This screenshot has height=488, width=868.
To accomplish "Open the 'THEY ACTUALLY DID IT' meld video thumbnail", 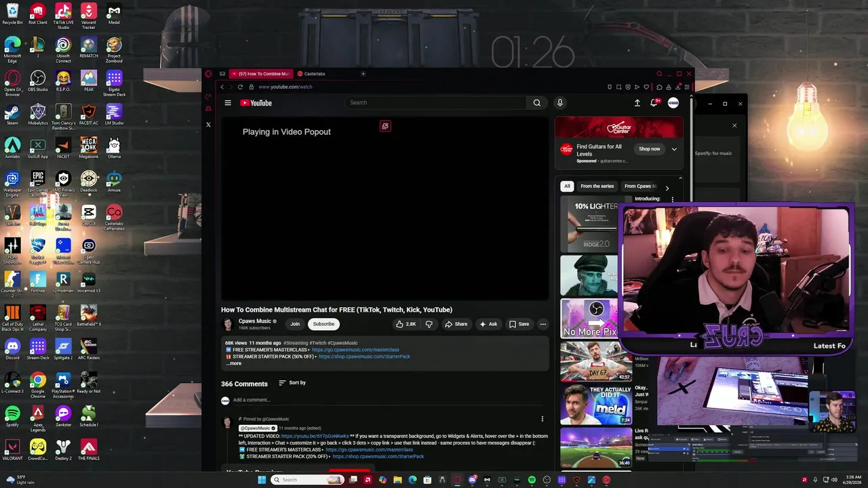I will (595, 405).
